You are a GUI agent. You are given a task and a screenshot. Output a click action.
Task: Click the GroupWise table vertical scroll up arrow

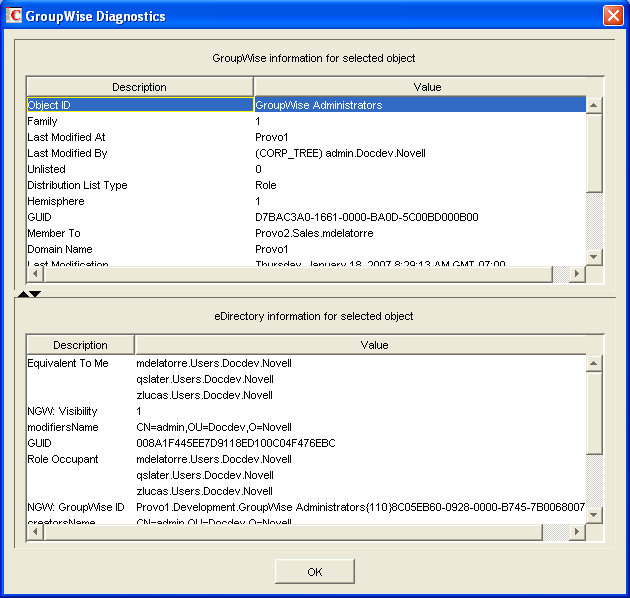click(x=594, y=105)
